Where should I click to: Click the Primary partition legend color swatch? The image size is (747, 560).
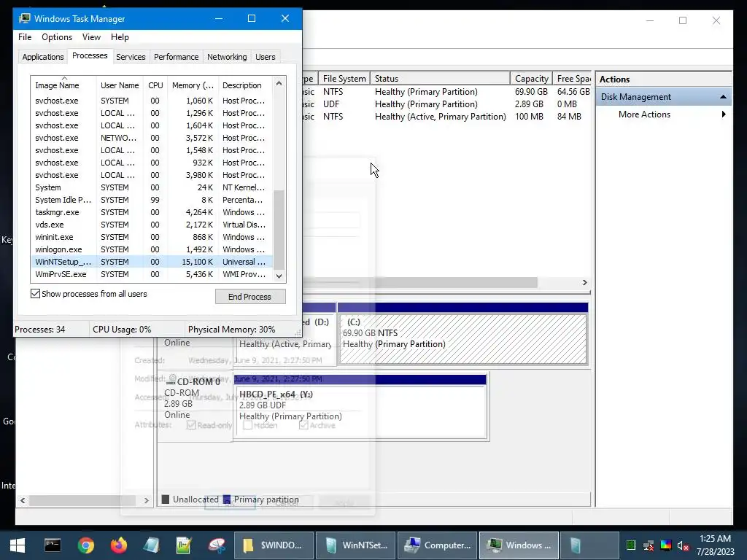tap(227, 499)
